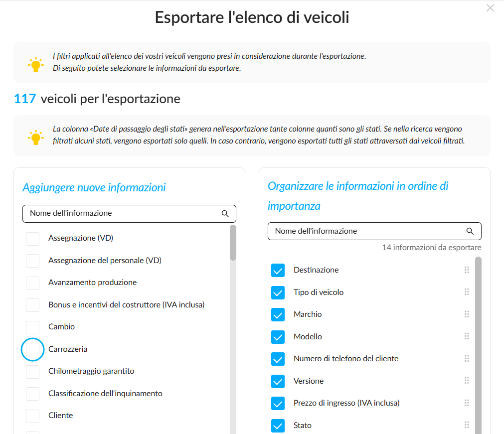
Task: Click the drag handle next to Tipo di veicolo
Action: [x=467, y=292]
